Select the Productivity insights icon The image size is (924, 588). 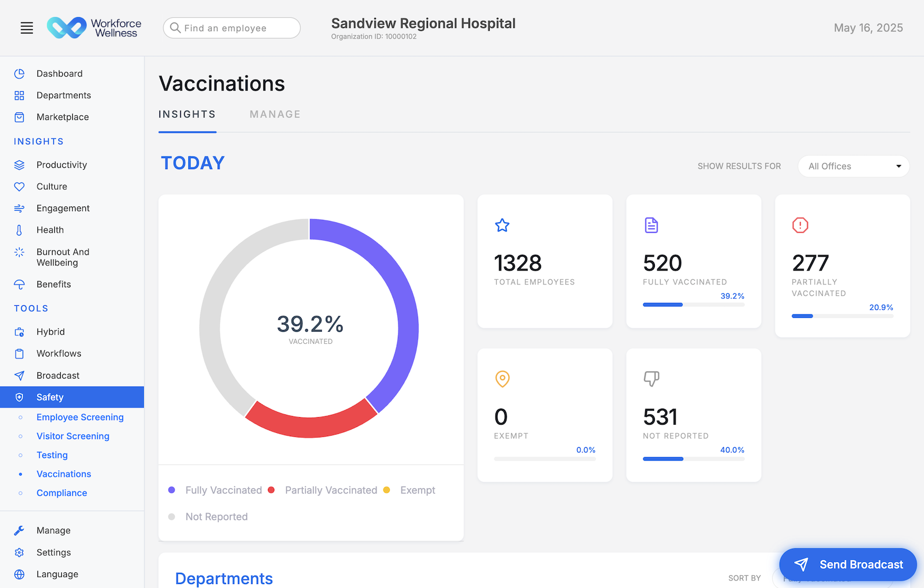[x=19, y=164]
